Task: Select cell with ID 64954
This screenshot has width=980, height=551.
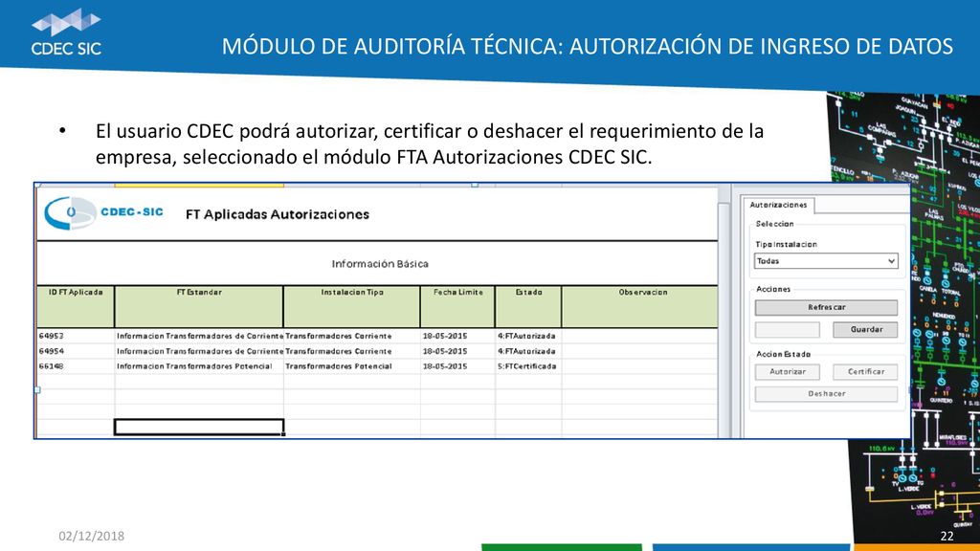Action: click(76, 351)
